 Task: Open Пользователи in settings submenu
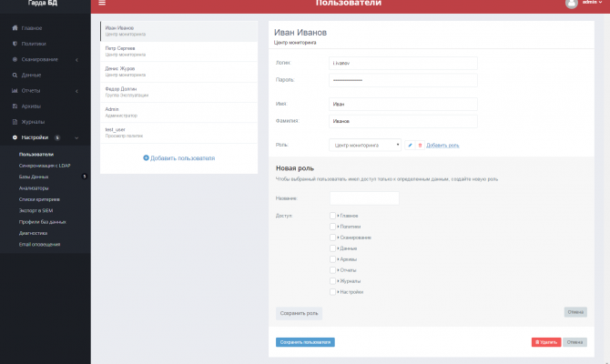click(36, 155)
